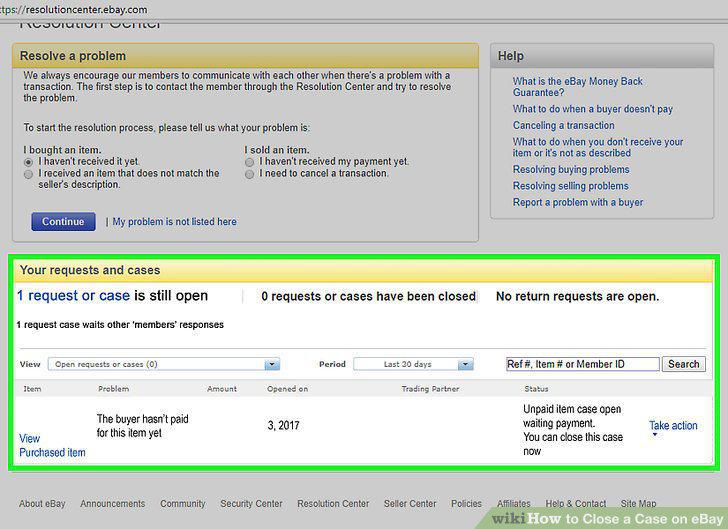Screen dimensions: 728x529
Task: Open "My problem is not listed here" link
Action: click(x=174, y=222)
